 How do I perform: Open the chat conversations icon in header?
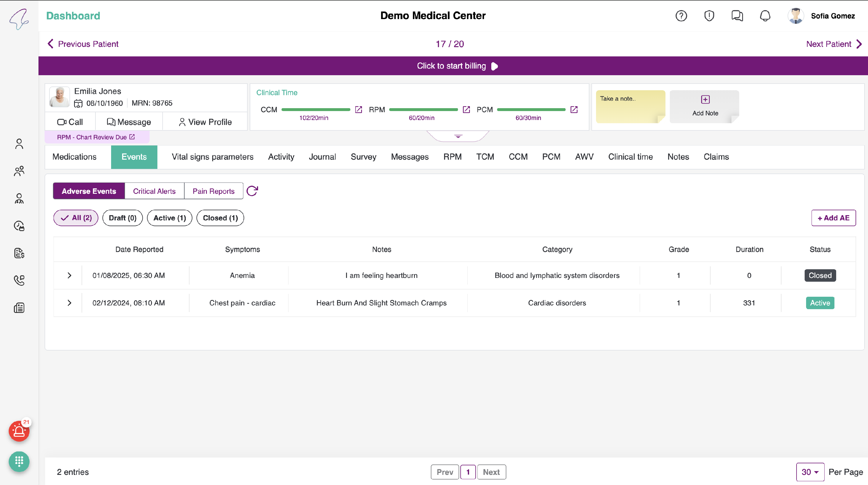pos(737,16)
